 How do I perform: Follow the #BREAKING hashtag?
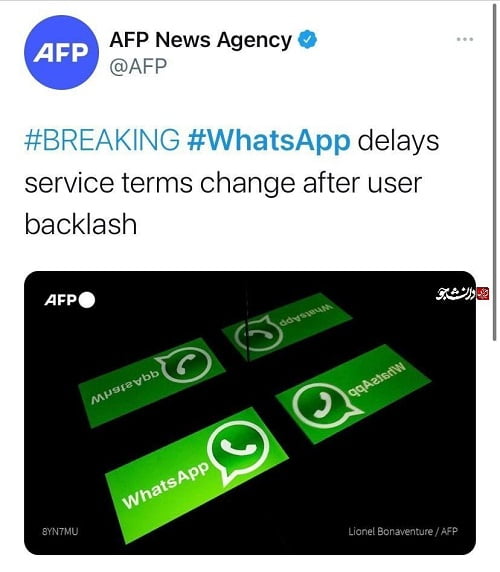coord(102,140)
